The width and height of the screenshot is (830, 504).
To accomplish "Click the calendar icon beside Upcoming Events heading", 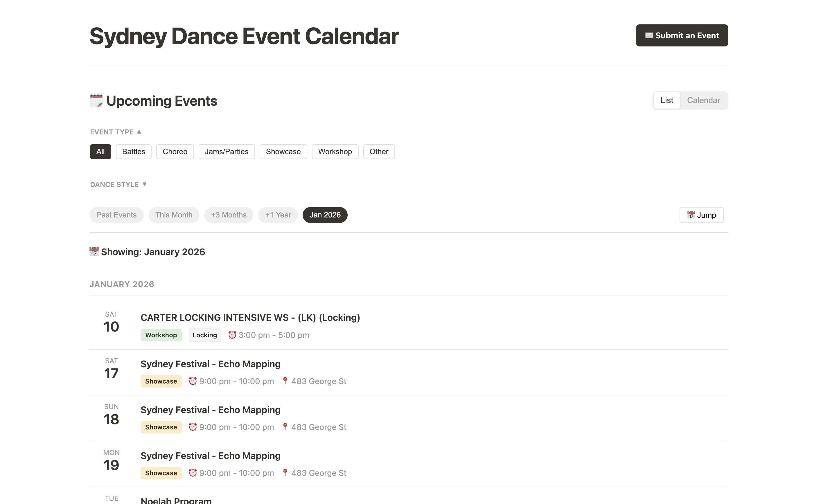I will coord(96,100).
